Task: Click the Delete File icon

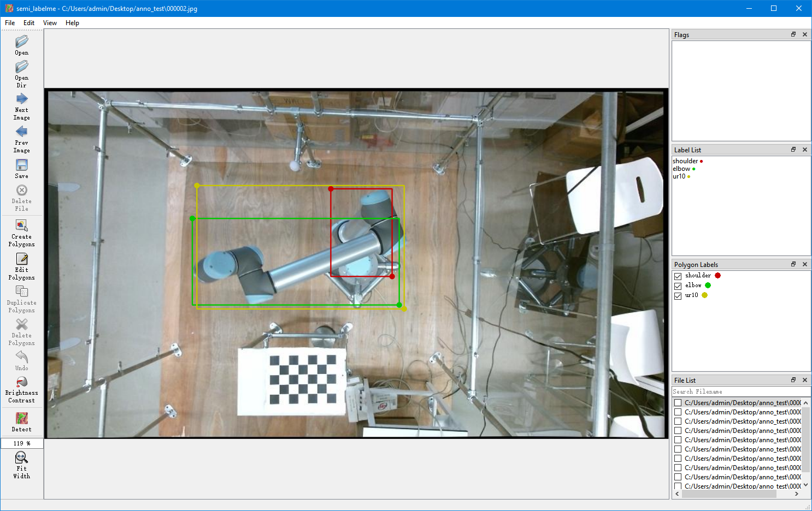Action: click(22, 190)
